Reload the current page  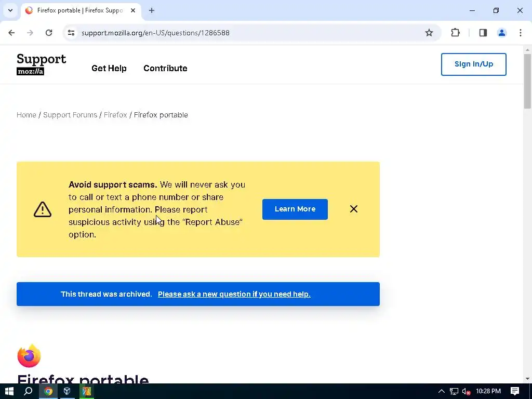(49, 33)
